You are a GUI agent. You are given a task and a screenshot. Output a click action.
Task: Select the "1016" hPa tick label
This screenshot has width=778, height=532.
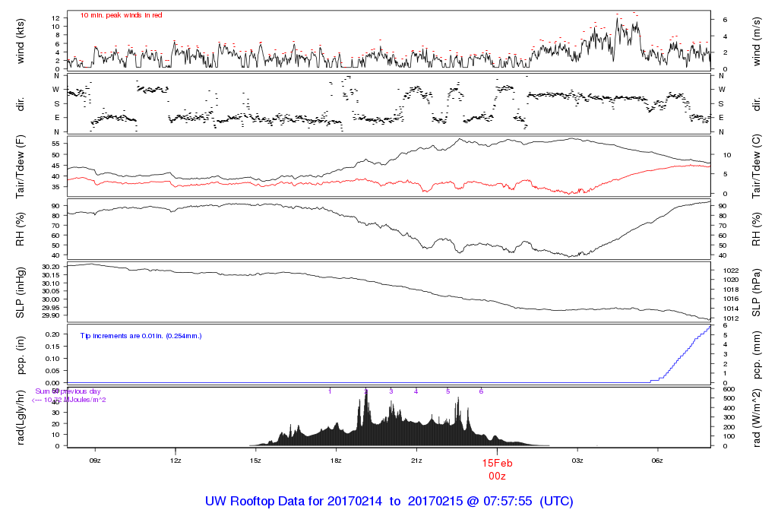pos(731,299)
